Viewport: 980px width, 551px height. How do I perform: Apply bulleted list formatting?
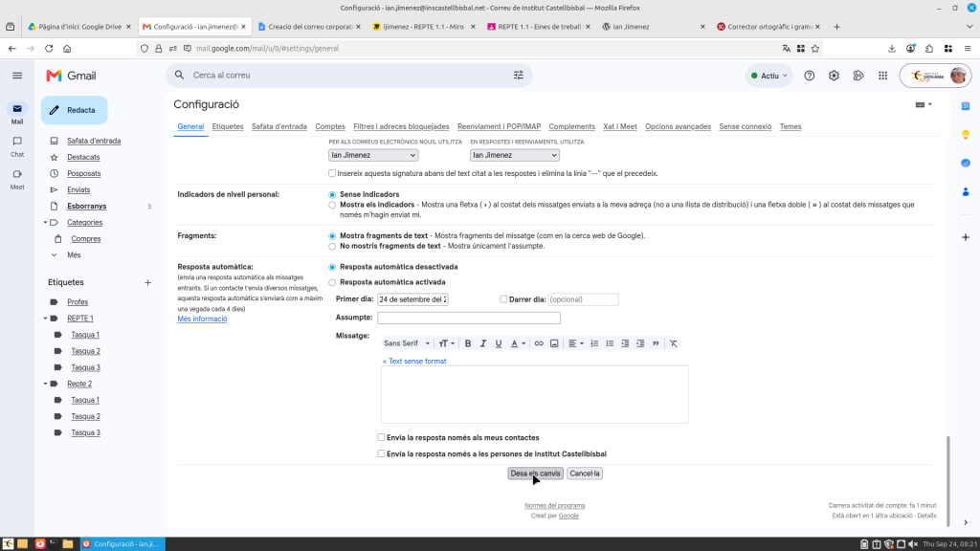click(610, 343)
